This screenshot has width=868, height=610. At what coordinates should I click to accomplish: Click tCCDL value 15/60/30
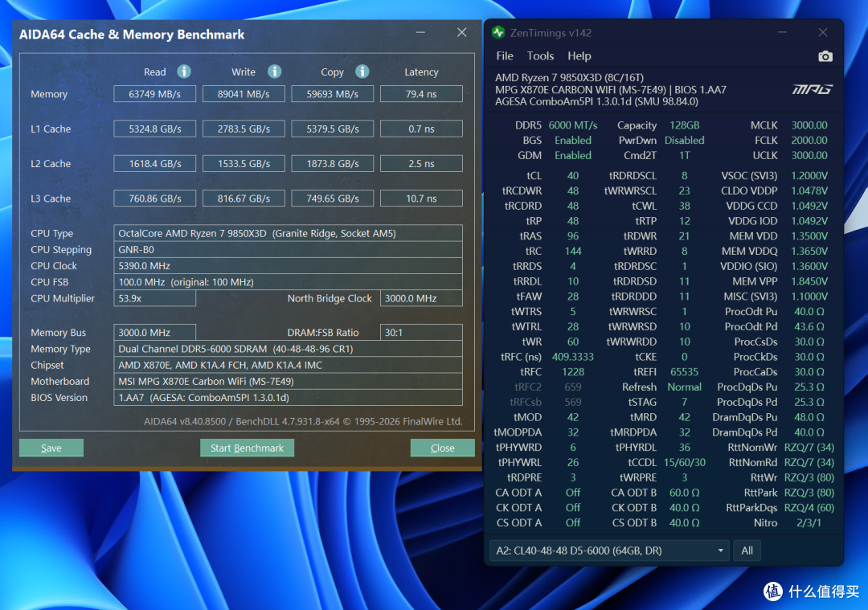tap(684, 462)
